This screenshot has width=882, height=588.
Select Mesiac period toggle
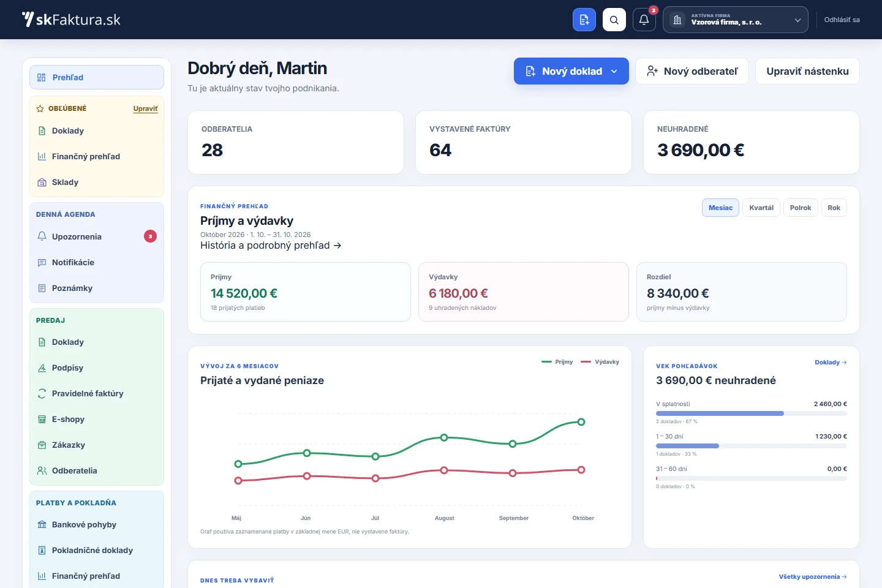[720, 208]
